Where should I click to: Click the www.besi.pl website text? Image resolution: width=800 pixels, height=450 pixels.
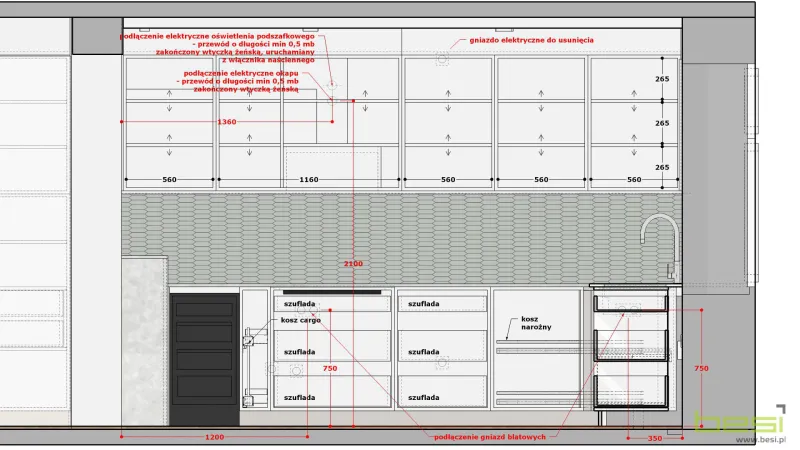pos(760,440)
